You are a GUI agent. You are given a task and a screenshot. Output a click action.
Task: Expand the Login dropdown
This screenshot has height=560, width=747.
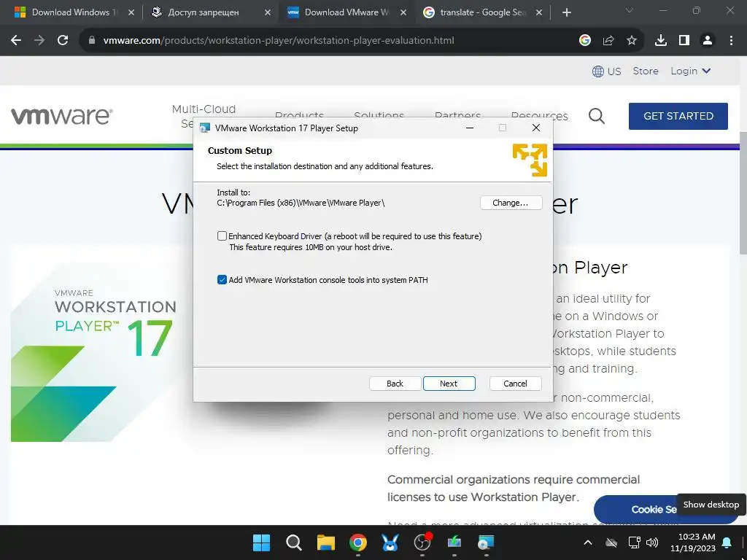pyautogui.click(x=690, y=71)
